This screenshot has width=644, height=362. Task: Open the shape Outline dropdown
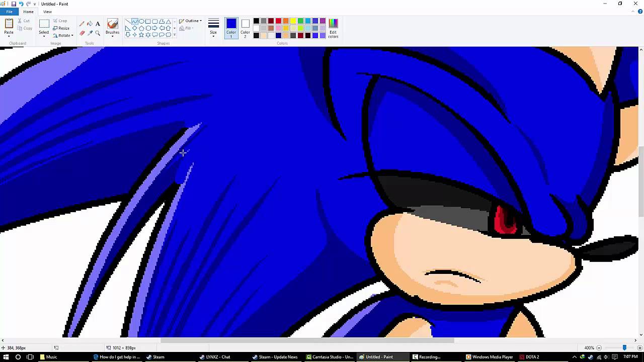190,21
